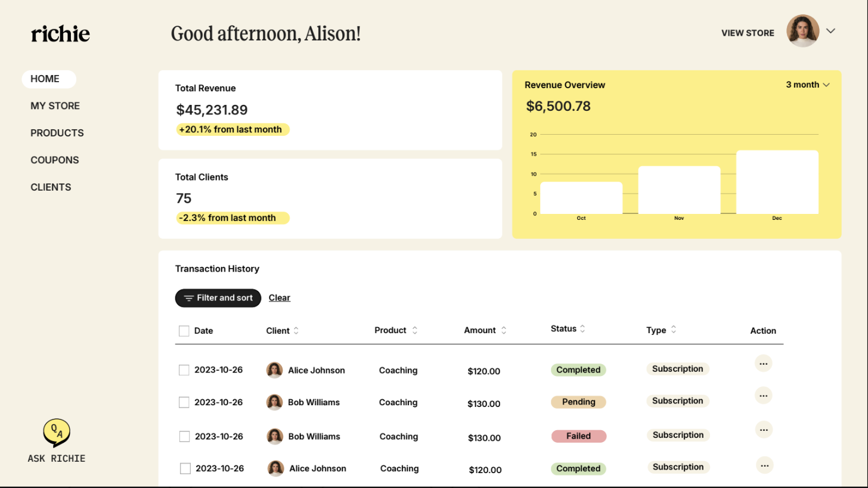Viewport: 868px width, 488px height.
Task: Sort the table by Client column
Action: [296, 331]
